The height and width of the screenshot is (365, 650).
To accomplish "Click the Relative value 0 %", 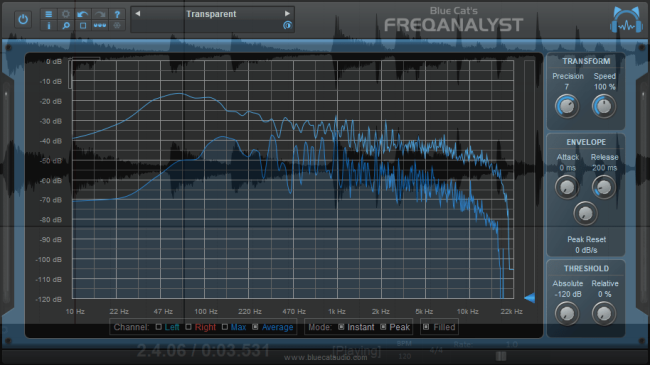I will point(604,294).
